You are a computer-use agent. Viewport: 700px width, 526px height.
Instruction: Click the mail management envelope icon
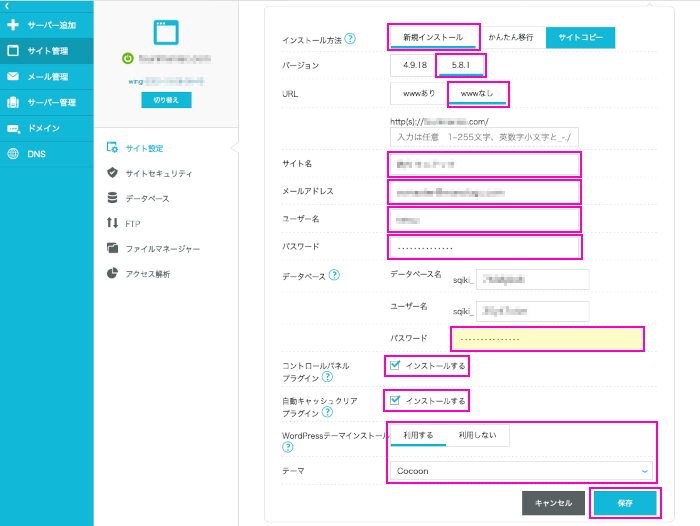point(13,76)
